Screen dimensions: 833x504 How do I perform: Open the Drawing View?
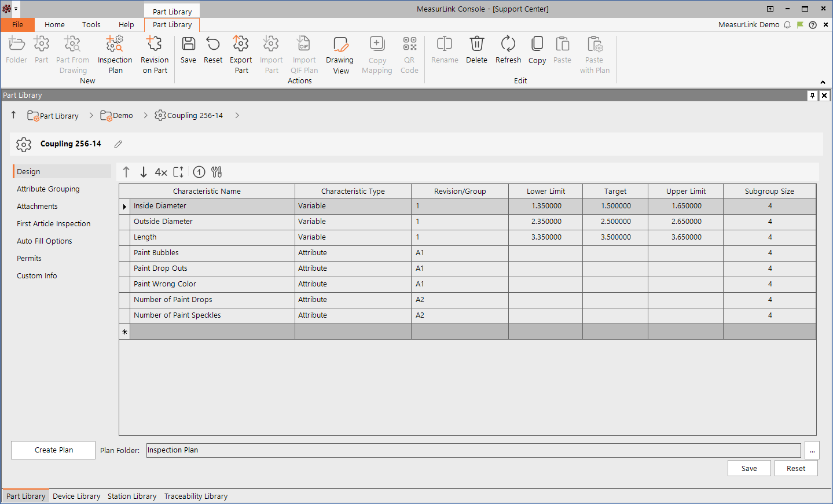tap(340, 44)
